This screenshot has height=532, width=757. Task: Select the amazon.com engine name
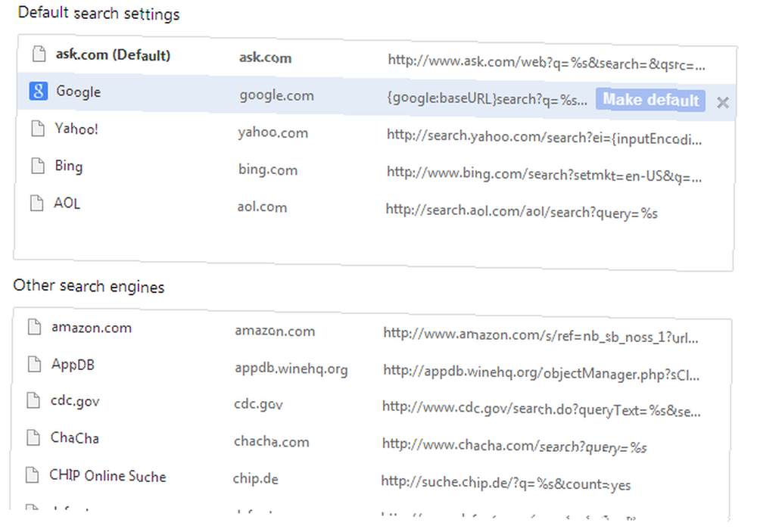pos(92,328)
